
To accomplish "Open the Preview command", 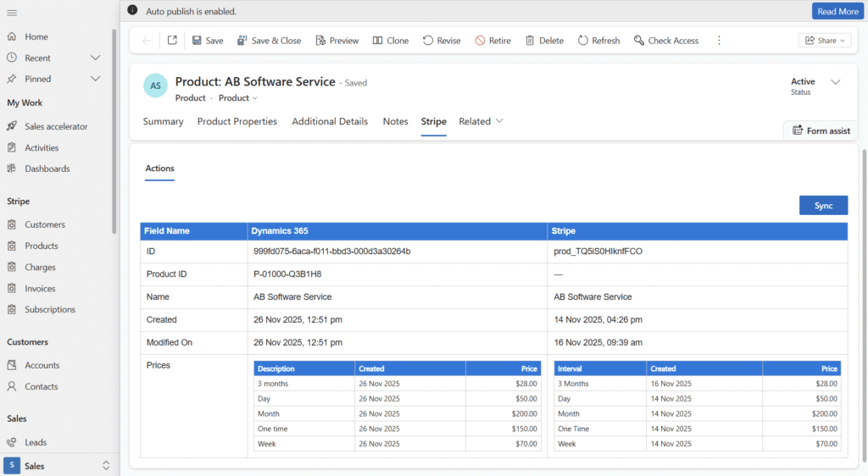I will (337, 41).
